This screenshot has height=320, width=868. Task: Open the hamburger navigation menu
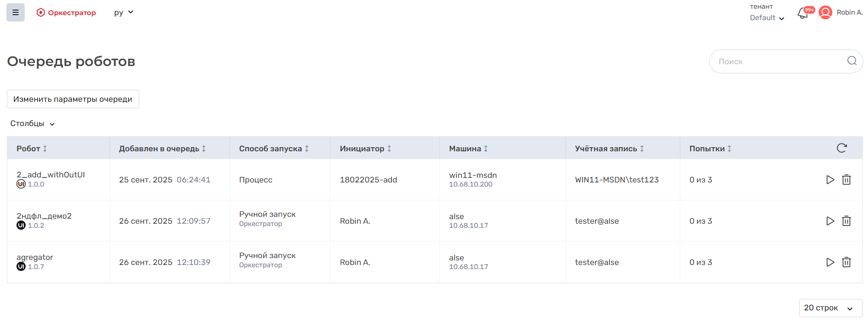point(16,12)
